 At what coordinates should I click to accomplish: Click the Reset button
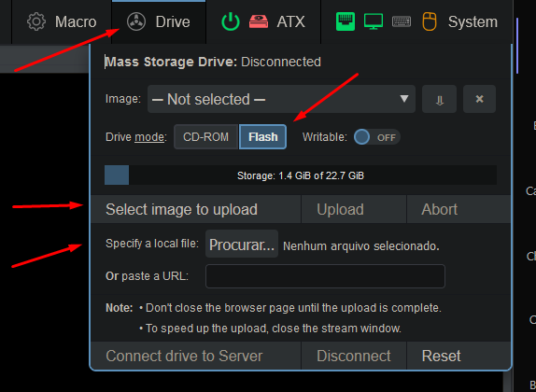441,356
